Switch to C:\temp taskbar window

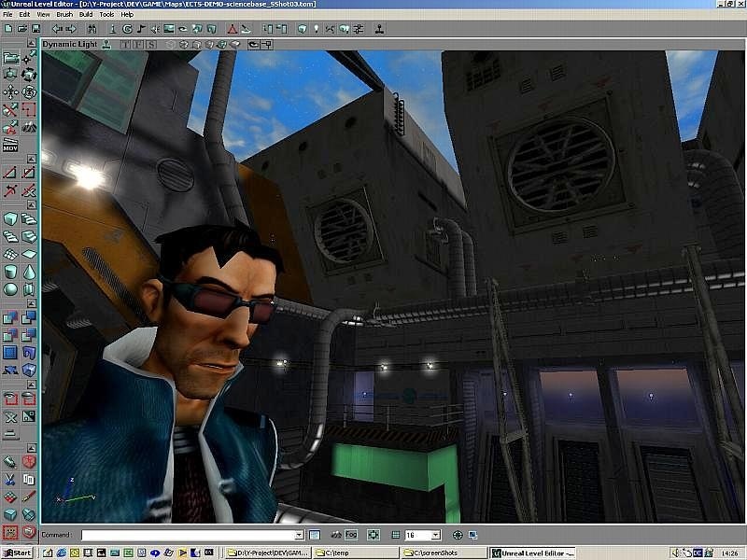click(357, 553)
